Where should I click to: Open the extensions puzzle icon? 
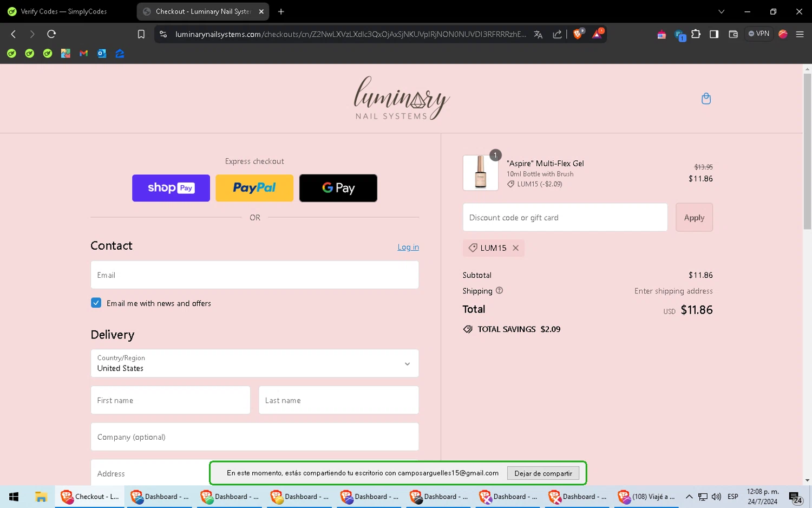696,34
